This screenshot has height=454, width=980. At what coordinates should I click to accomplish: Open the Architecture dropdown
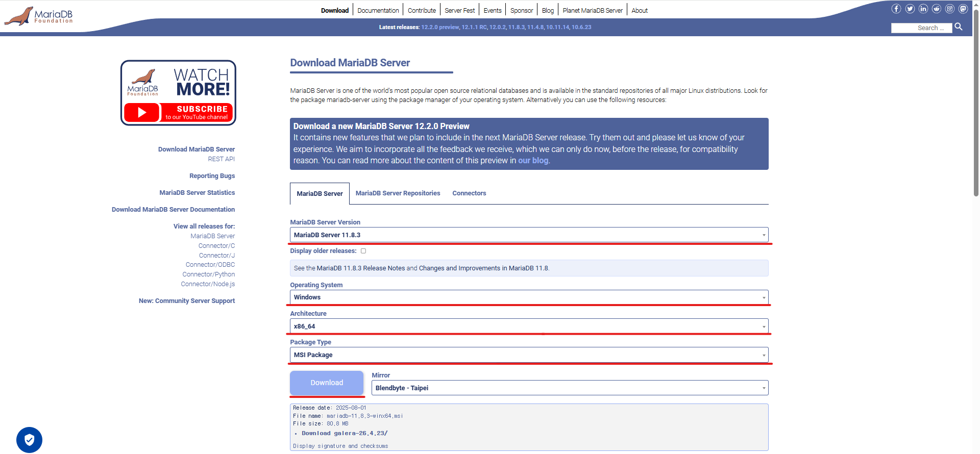pos(529,326)
